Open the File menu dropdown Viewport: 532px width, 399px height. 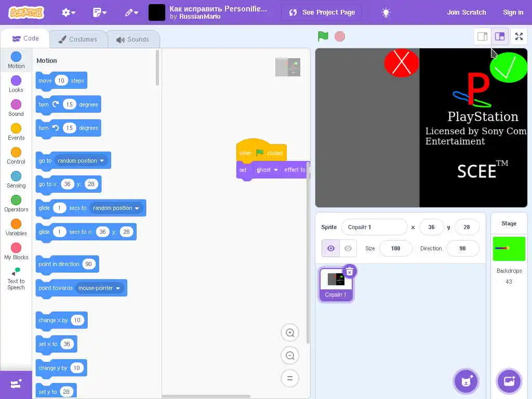point(99,12)
